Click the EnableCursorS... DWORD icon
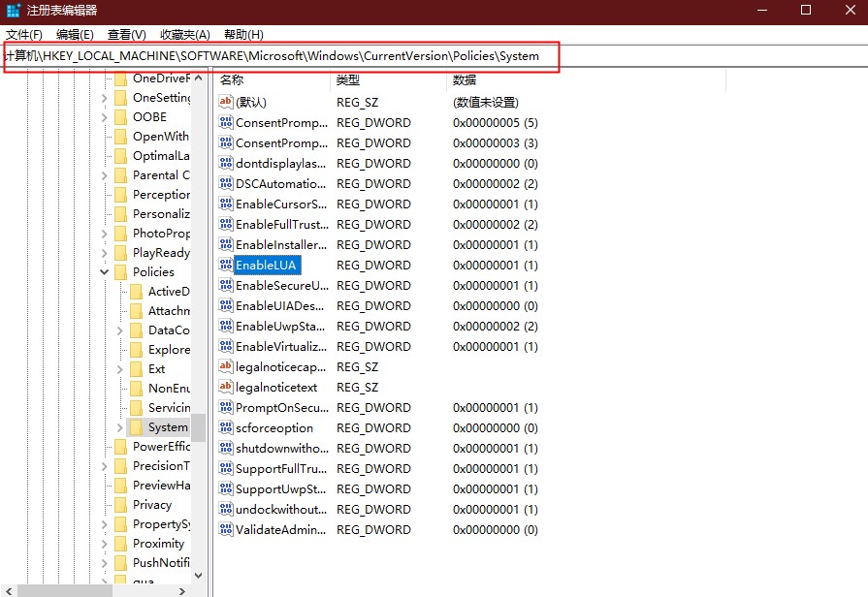This screenshot has height=597, width=868. [225, 204]
